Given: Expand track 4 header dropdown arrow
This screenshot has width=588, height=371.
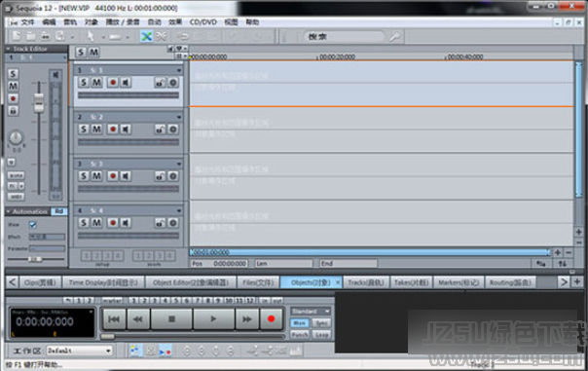Looking at the screenshot, I should (x=179, y=211).
